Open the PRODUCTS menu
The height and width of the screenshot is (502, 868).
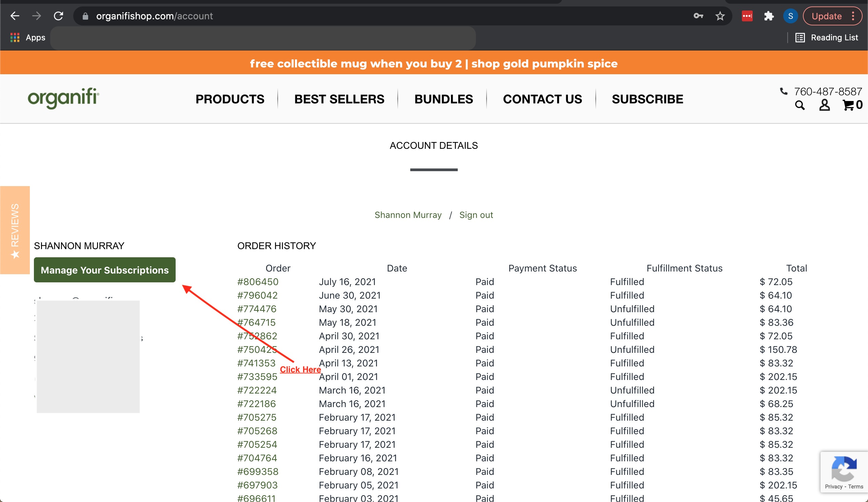230,99
